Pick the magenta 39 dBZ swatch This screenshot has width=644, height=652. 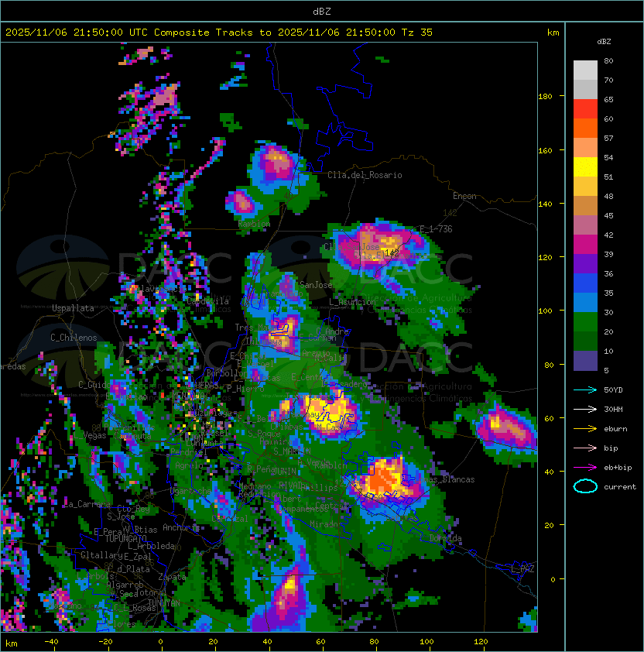(585, 245)
